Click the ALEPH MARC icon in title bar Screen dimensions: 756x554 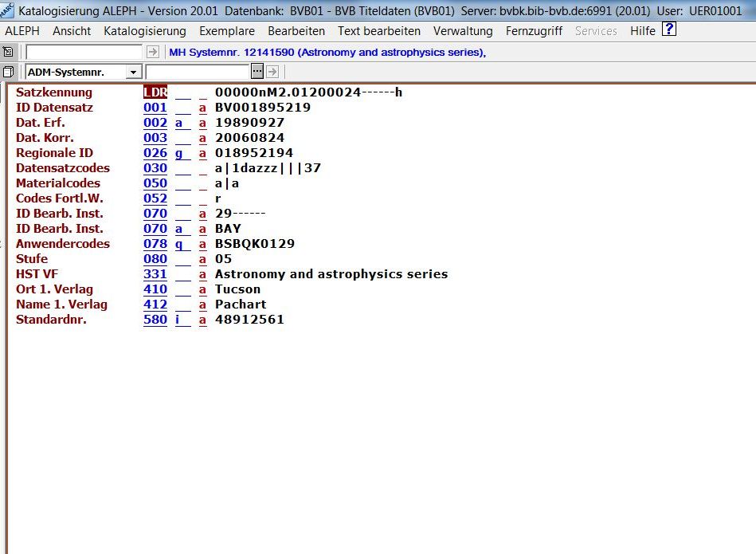coord(7,10)
